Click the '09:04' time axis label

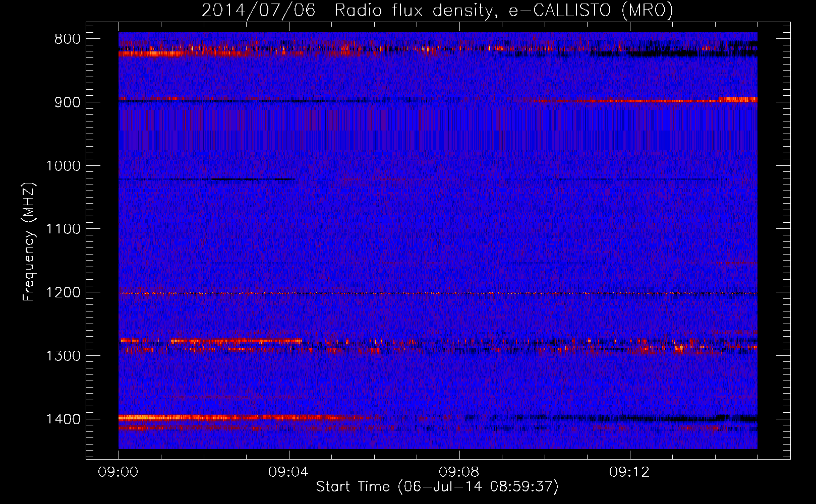click(288, 472)
